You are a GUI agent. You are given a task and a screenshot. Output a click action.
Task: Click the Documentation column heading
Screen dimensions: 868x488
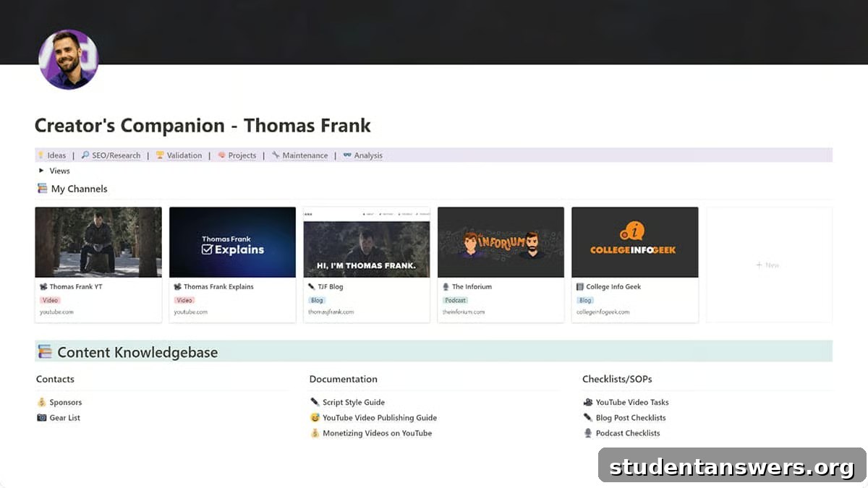[x=344, y=379]
